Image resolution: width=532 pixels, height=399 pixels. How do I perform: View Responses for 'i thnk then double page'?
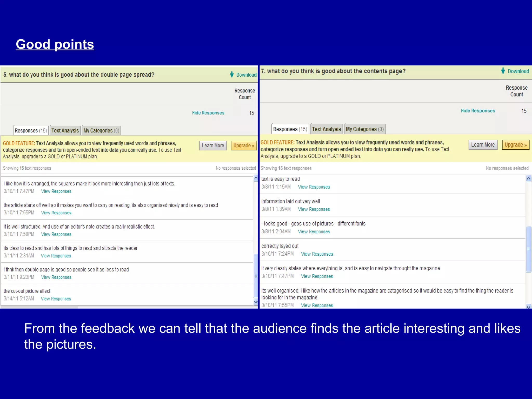[56, 277]
